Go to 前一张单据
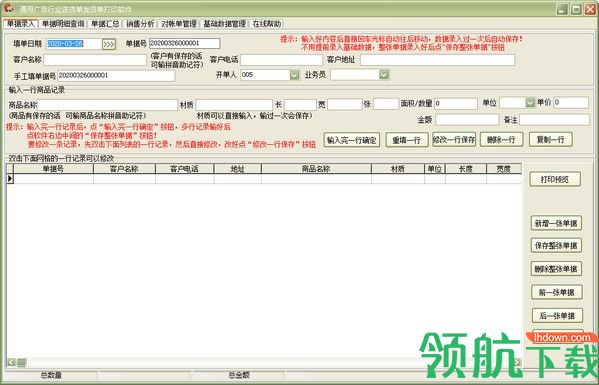Image resolution: width=599 pixels, height=385 pixels. pyautogui.click(x=557, y=293)
